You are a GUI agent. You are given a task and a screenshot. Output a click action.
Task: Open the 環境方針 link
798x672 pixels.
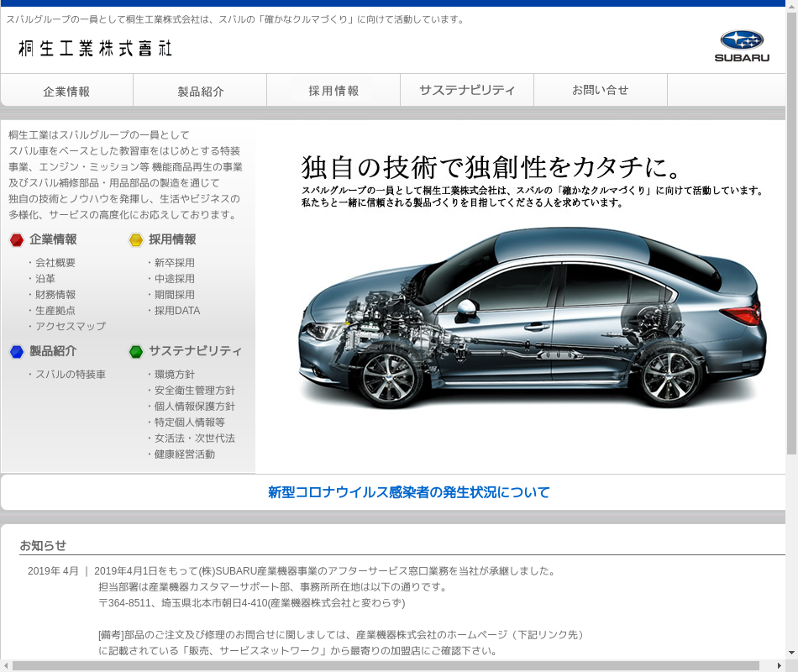coord(175,375)
